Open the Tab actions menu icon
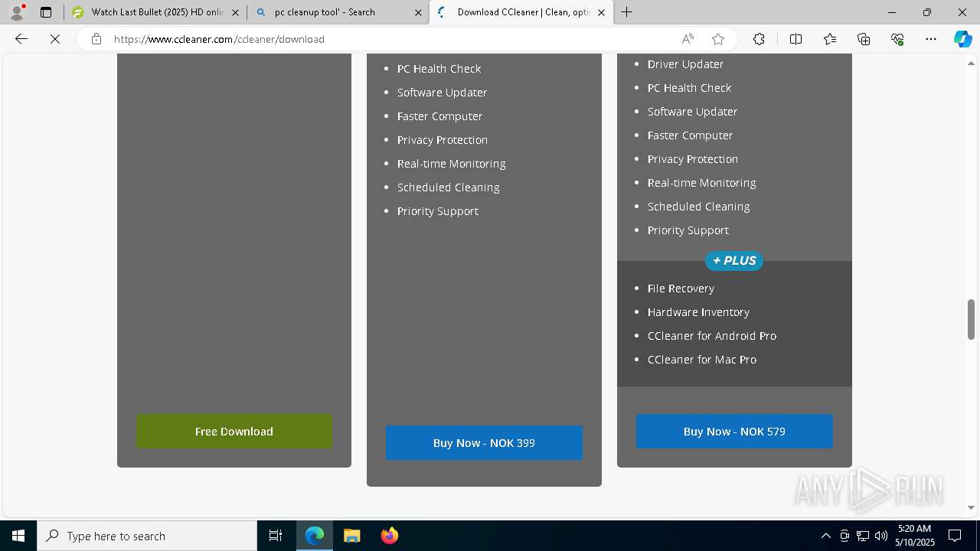This screenshot has width=980, height=551. [x=46, y=12]
